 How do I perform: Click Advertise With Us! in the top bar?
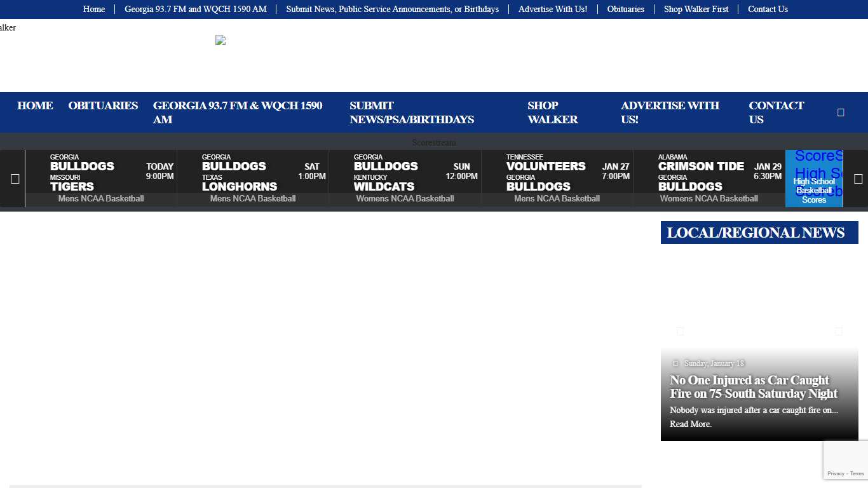(x=552, y=9)
